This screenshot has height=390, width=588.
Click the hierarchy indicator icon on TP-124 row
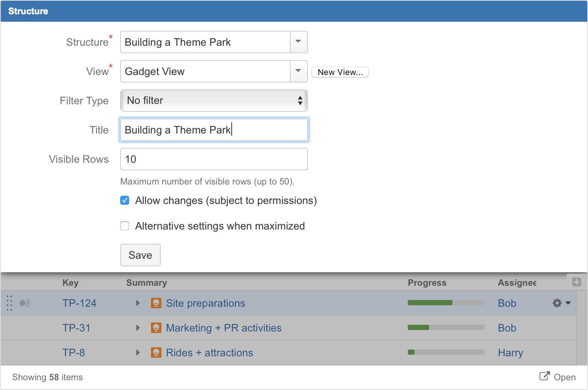[x=25, y=303]
